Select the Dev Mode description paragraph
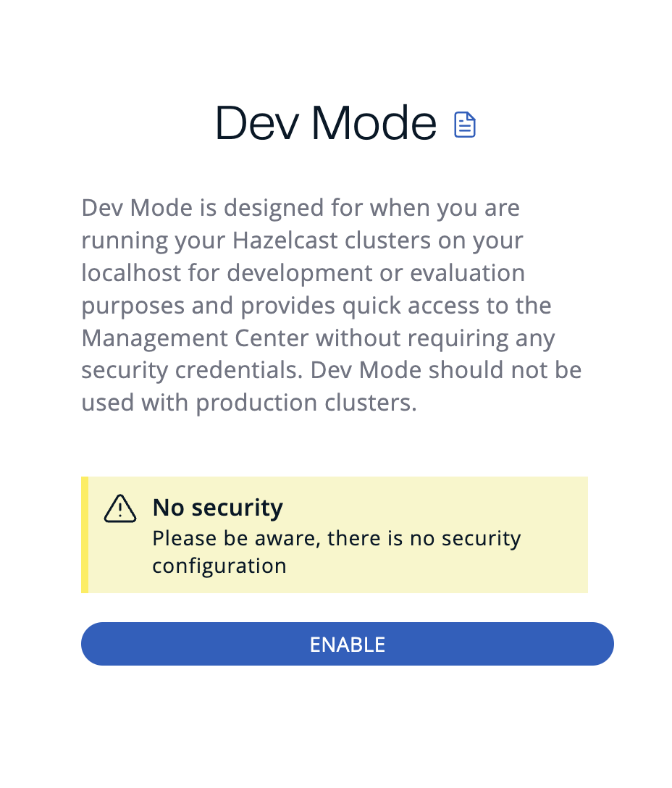 tap(331, 305)
